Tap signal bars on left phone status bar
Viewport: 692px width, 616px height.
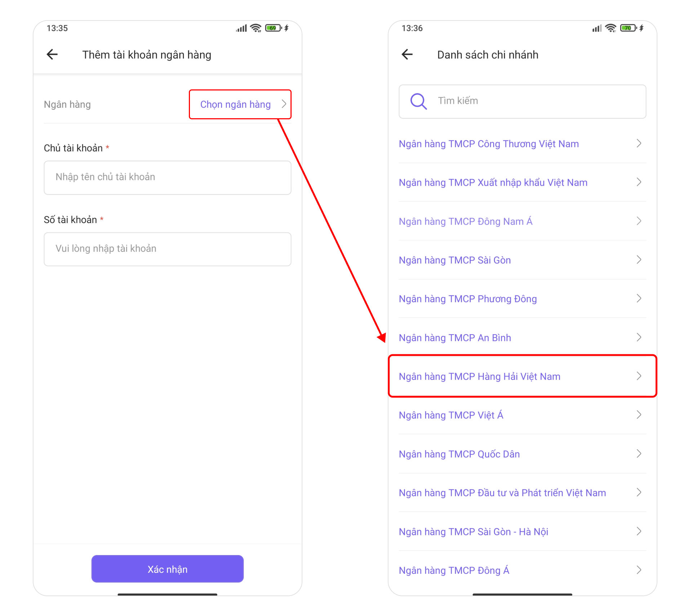pos(241,28)
